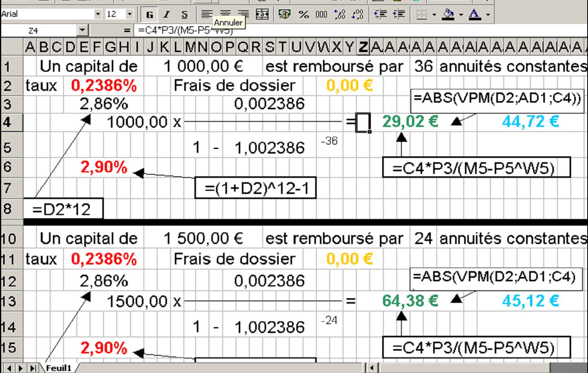588x373 pixels.
Task: Select row 8 header
Action: (x=12, y=208)
